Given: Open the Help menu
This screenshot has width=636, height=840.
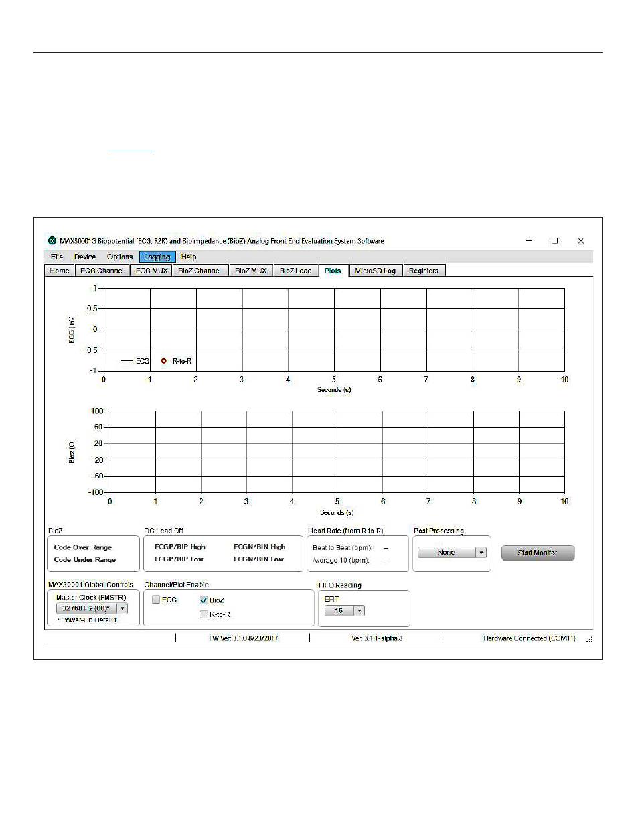Looking at the screenshot, I should click(189, 257).
